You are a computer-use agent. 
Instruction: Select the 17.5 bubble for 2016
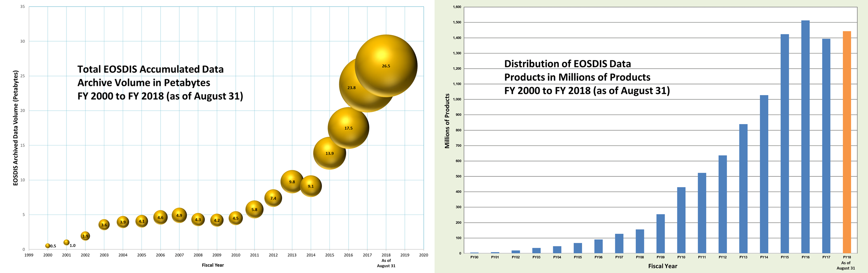348,128
